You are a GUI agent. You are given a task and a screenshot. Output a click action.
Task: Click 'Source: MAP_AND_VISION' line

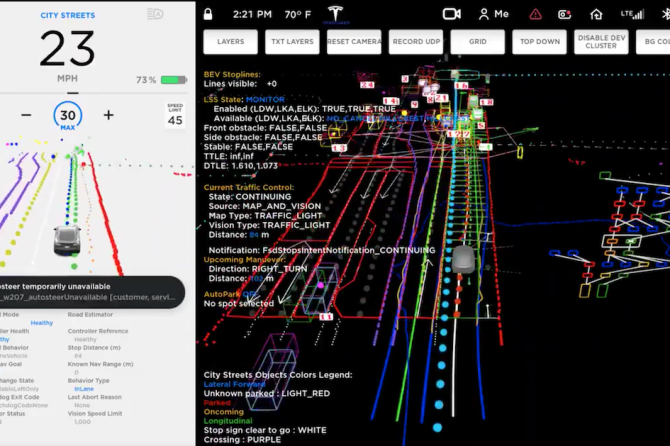pyautogui.click(x=264, y=206)
